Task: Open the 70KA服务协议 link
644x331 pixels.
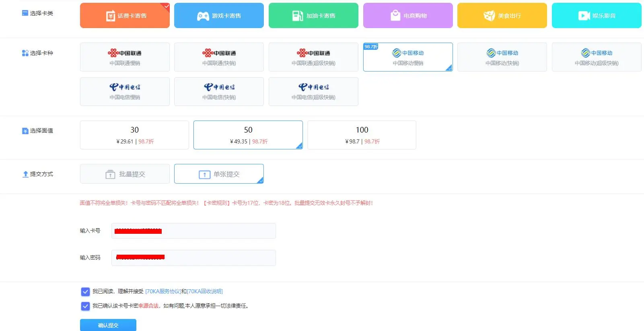Action: [163, 291]
